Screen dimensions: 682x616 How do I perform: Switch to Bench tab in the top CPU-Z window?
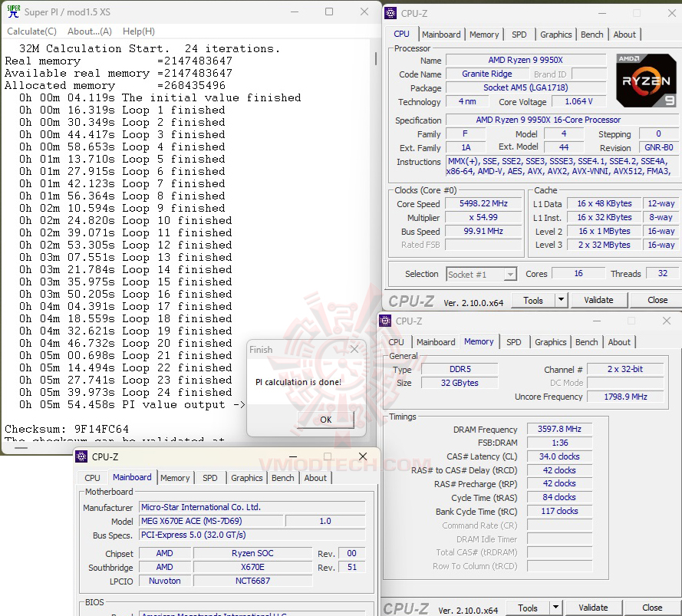click(592, 35)
